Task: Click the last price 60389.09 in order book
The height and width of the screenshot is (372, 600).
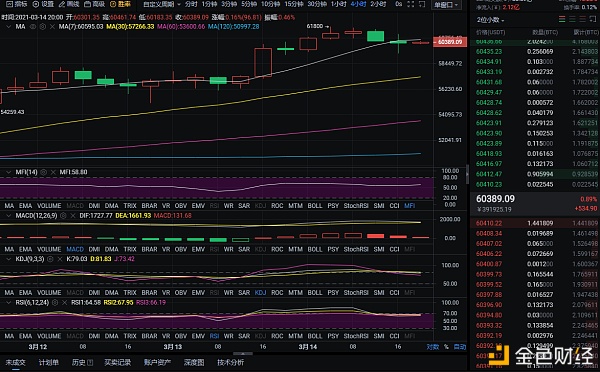Action: click(495, 199)
